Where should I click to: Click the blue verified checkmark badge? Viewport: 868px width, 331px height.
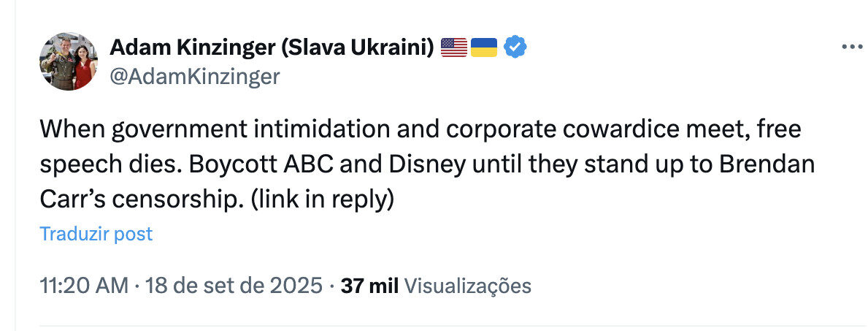517,48
